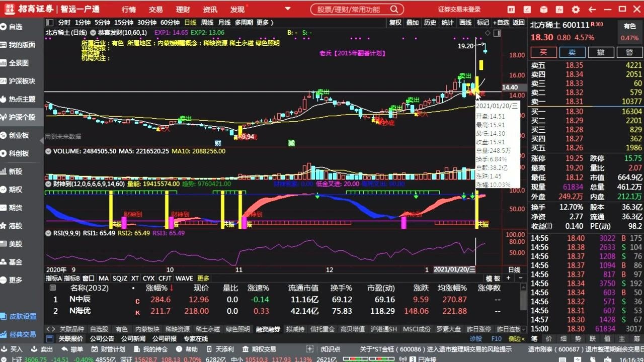Click 撤单 cancel order in bottom toolbar

tap(72, 349)
